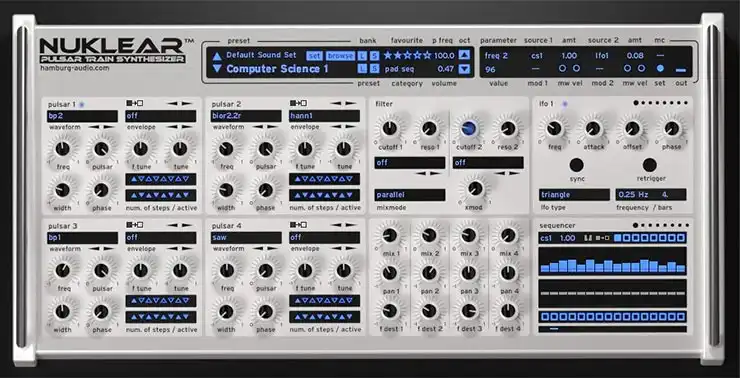Toggle the lfo sync button
The image size is (740, 378).
(x=576, y=165)
